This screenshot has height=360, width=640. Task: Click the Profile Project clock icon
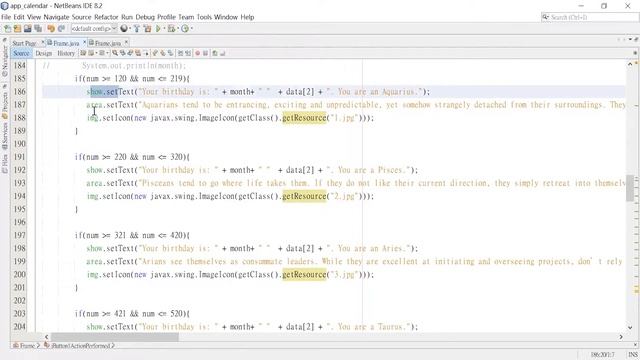click(185, 29)
